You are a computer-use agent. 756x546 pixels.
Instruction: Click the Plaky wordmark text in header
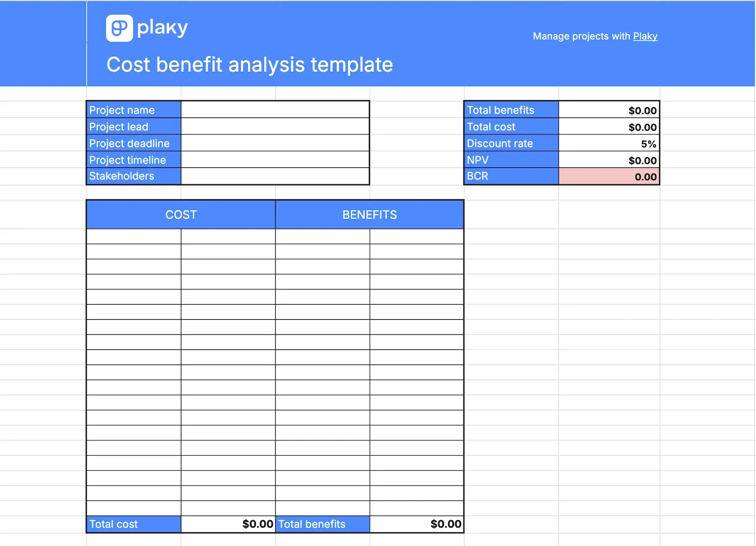click(x=163, y=28)
